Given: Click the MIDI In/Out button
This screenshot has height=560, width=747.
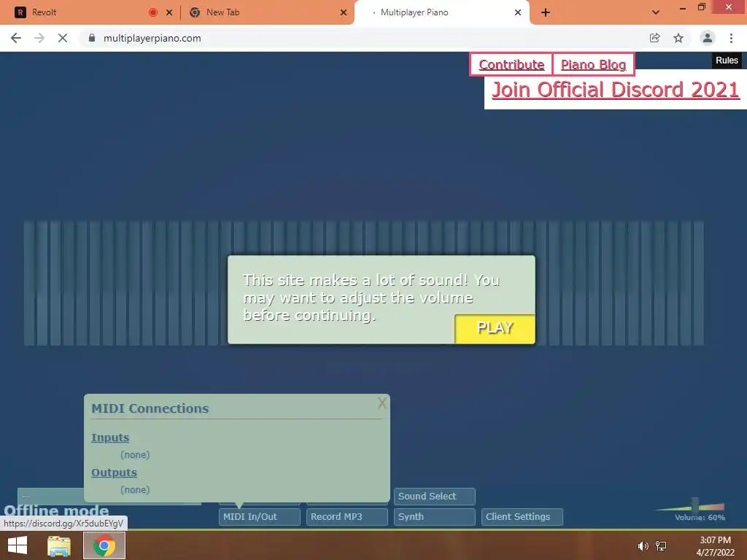Looking at the screenshot, I should pyautogui.click(x=259, y=517).
